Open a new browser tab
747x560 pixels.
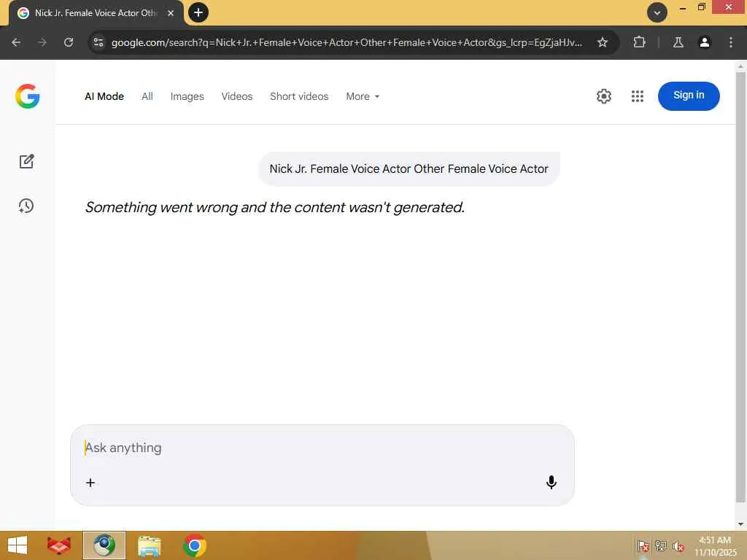(x=198, y=12)
